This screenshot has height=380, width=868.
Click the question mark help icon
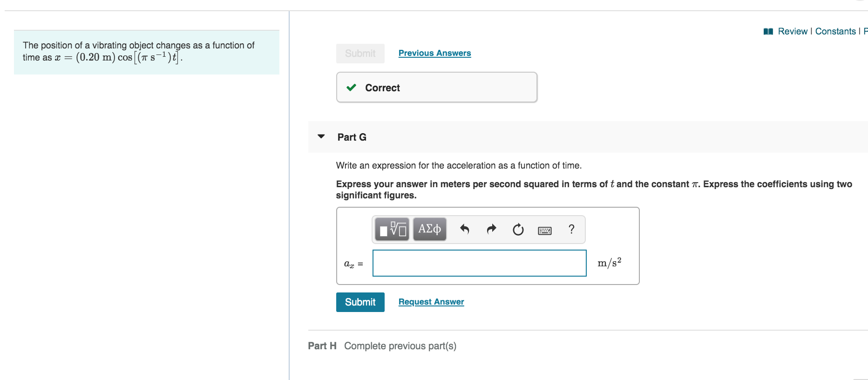[x=571, y=229]
